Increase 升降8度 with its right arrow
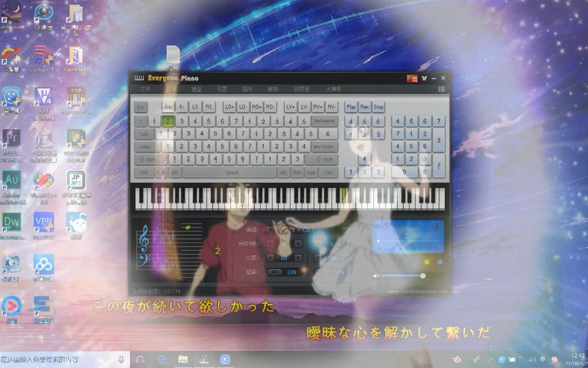The width and height of the screenshot is (588, 368). click(x=298, y=244)
